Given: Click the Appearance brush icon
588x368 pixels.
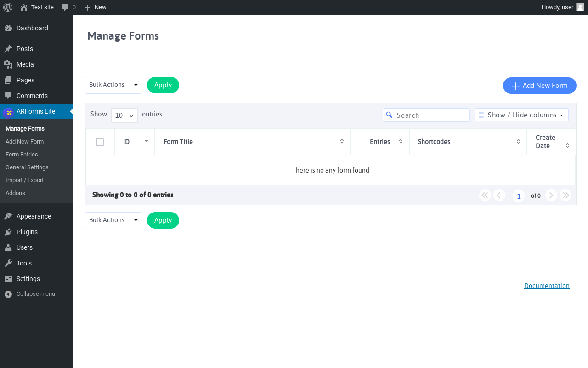Looking at the screenshot, I should click(8, 216).
